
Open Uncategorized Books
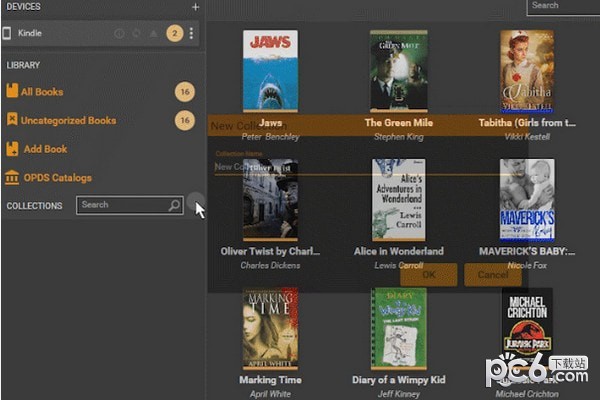68,121
